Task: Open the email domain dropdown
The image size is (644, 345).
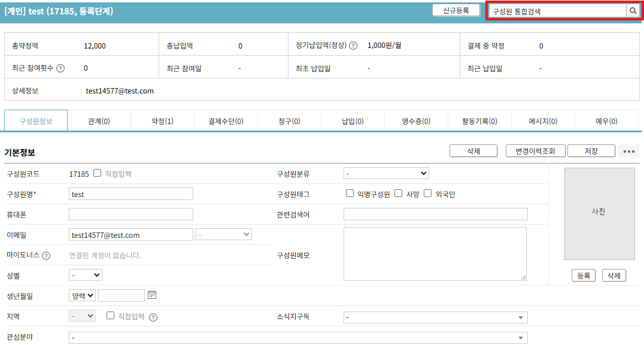Action: tap(224, 234)
